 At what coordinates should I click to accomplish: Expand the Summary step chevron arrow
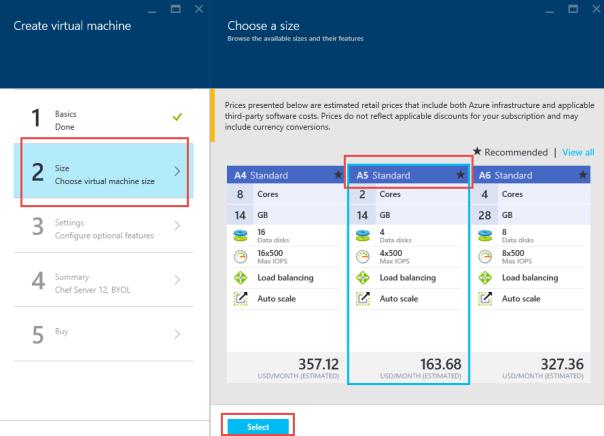(x=177, y=280)
